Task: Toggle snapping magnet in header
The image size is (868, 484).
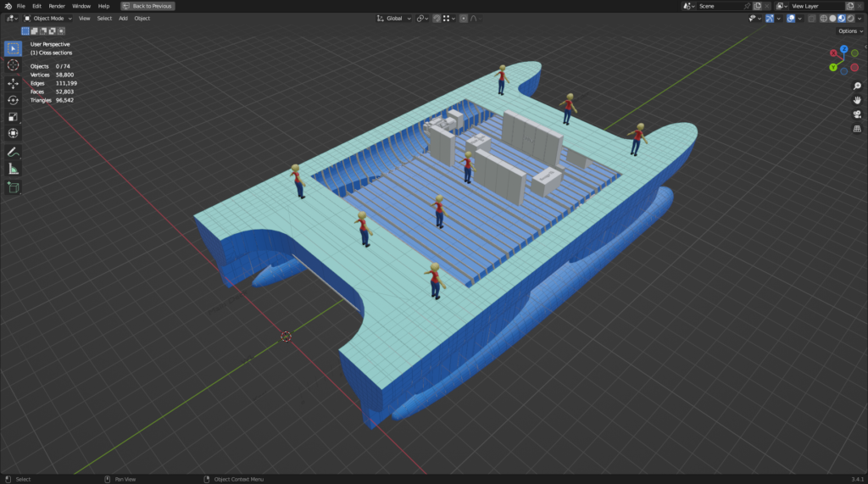Action: click(x=437, y=18)
